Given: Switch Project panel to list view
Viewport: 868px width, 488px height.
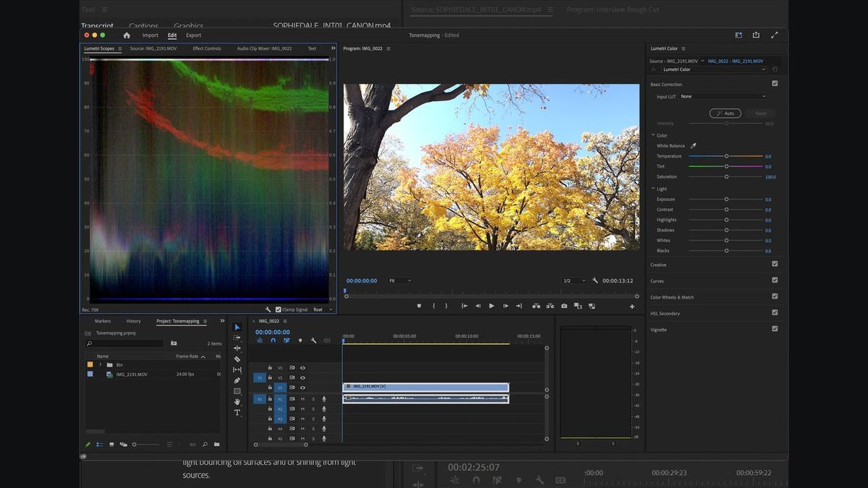Looking at the screenshot, I should (100, 445).
